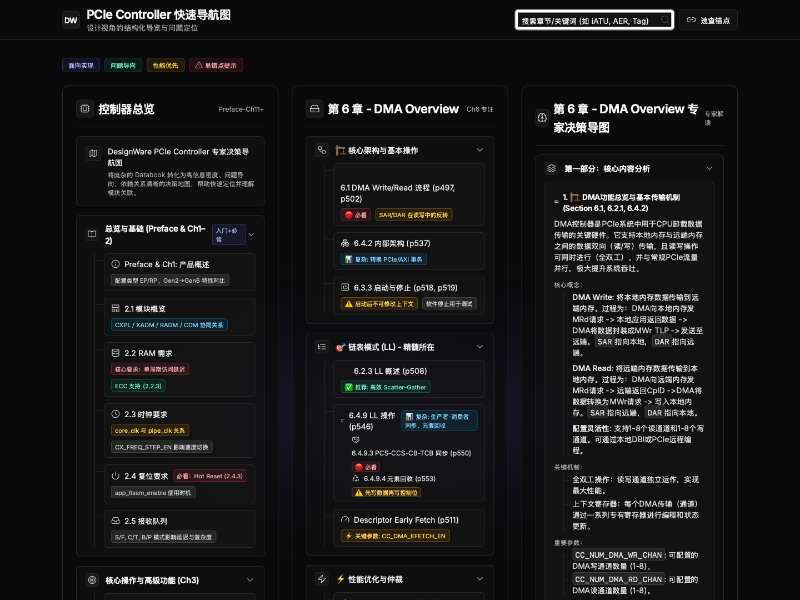Click the book icon beside Preface & Ch1-2 section
800x600 pixels.
coord(92,234)
